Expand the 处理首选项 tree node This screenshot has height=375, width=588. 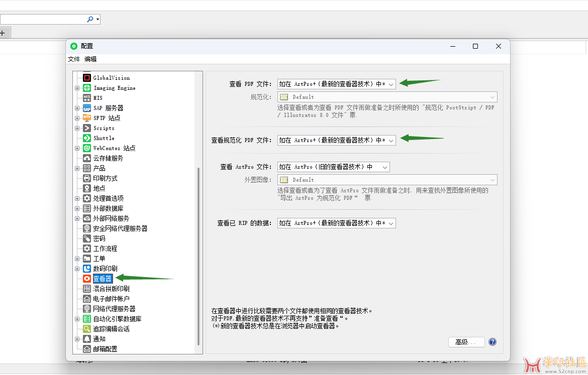tap(77, 199)
